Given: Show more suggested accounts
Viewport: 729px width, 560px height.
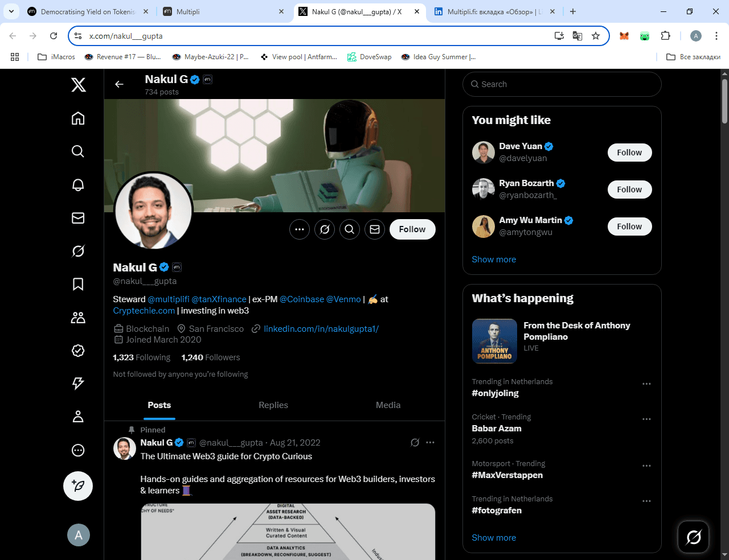Looking at the screenshot, I should pyautogui.click(x=494, y=260).
